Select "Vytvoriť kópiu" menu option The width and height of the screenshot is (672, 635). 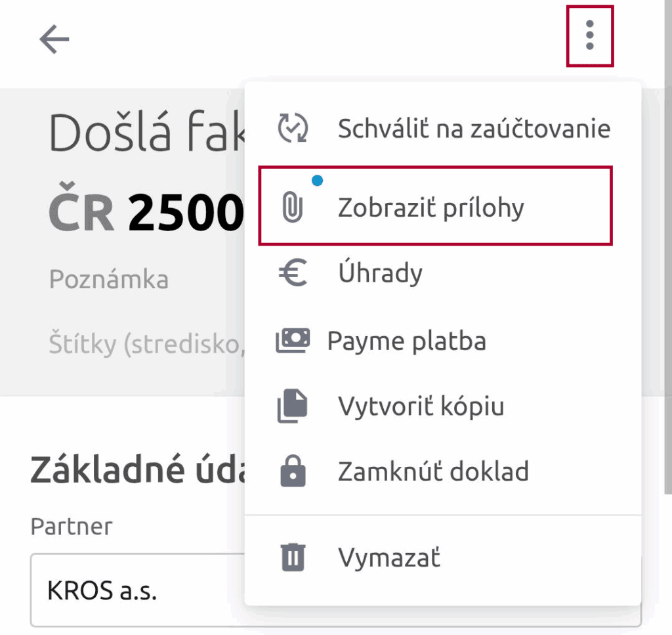click(421, 406)
